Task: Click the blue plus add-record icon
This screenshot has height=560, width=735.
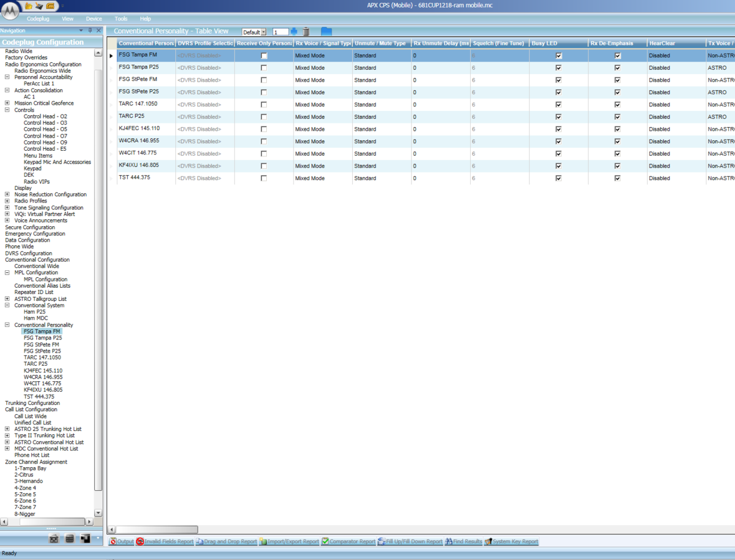Action: [294, 32]
